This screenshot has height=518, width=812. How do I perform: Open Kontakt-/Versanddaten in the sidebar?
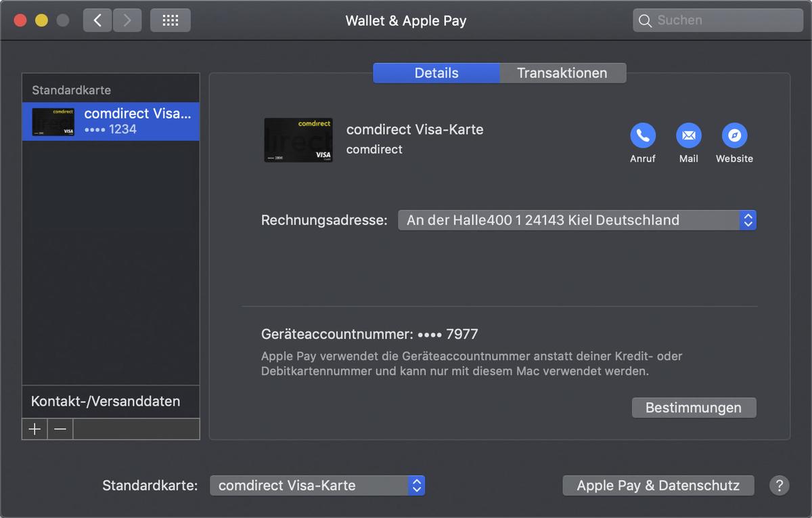[x=111, y=402]
